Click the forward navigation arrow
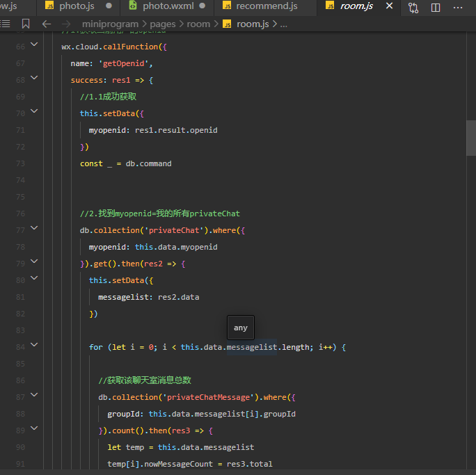The image size is (476, 475). click(67, 24)
